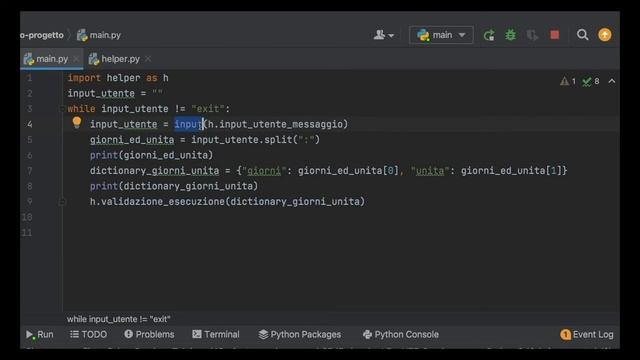Open the Python Console tool window
The image size is (640, 360).
401,334
